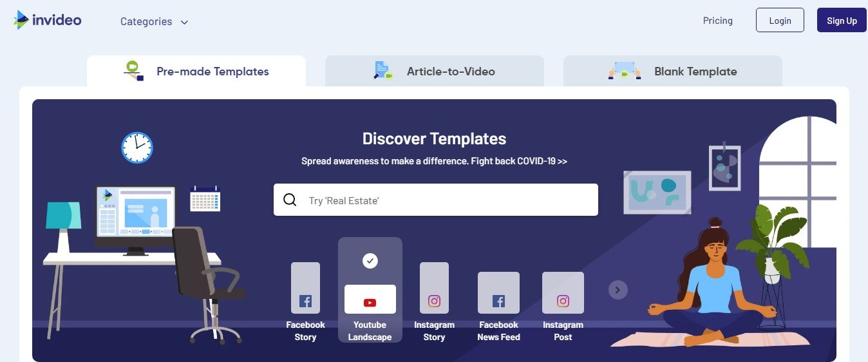Click the Facebook icon in Facebook Story

pyautogui.click(x=305, y=301)
